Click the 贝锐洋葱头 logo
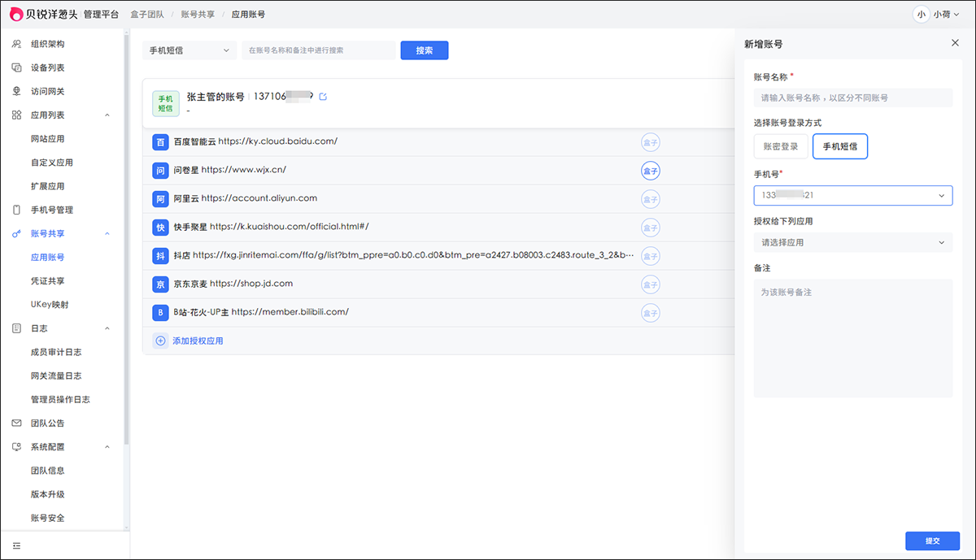The width and height of the screenshot is (976, 560). click(16, 14)
